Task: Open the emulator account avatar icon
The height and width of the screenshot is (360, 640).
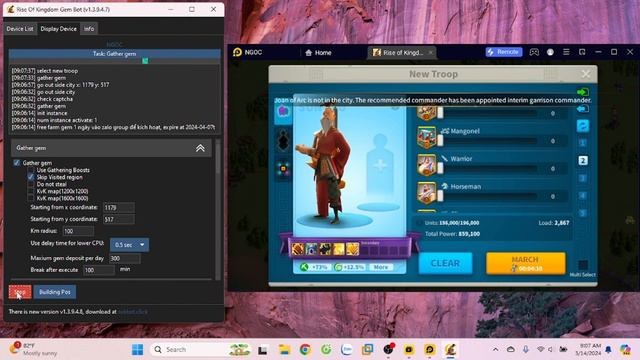Action: [x=550, y=52]
